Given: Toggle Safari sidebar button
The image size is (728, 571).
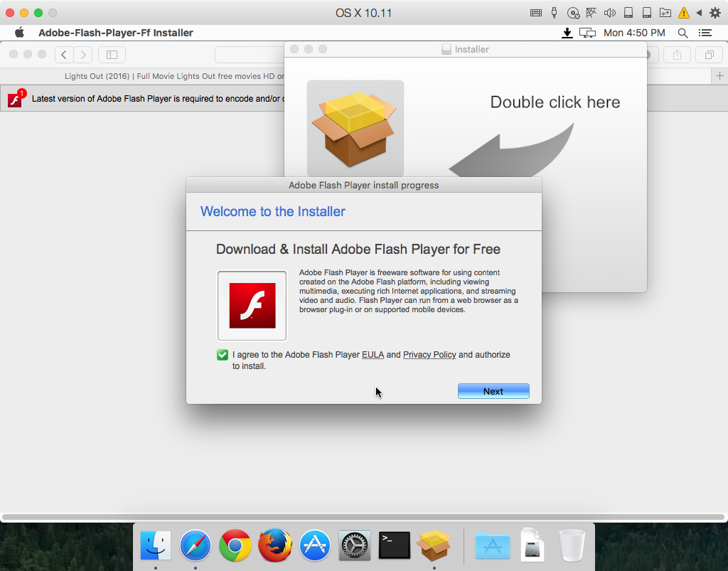Looking at the screenshot, I should point(112,55).
